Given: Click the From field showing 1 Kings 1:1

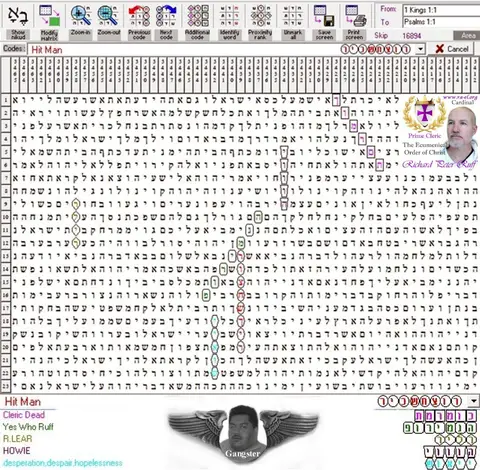Looking at the screenshot, I should click(x=441, y=10).
